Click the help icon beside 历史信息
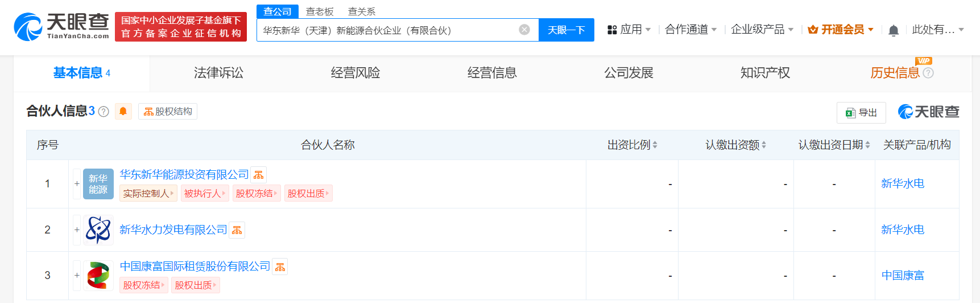Screen dimensions: 980x303 pyautogui.click(x=928, y=73)
